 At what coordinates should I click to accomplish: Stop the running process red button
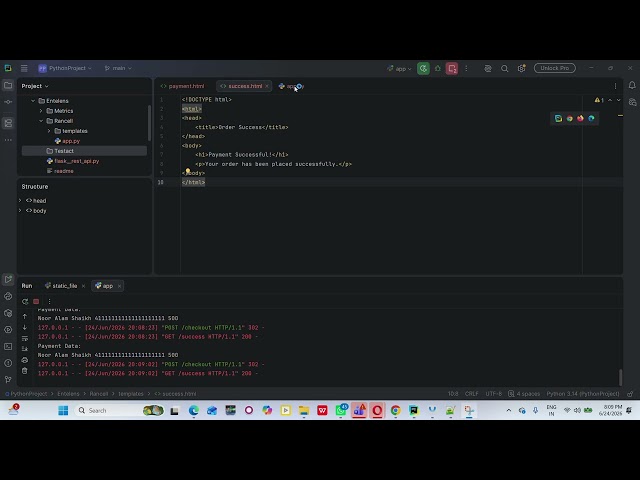click(452, 69)
